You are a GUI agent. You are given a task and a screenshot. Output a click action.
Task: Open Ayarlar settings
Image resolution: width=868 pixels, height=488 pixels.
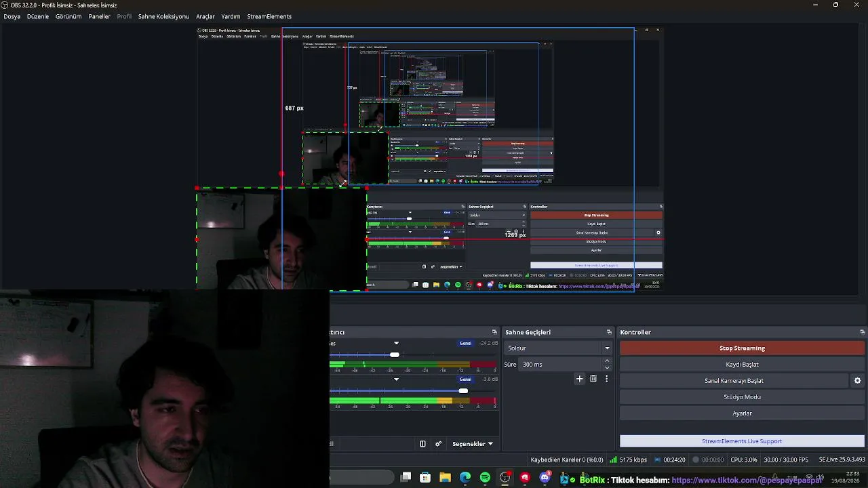tap(742, 413)
